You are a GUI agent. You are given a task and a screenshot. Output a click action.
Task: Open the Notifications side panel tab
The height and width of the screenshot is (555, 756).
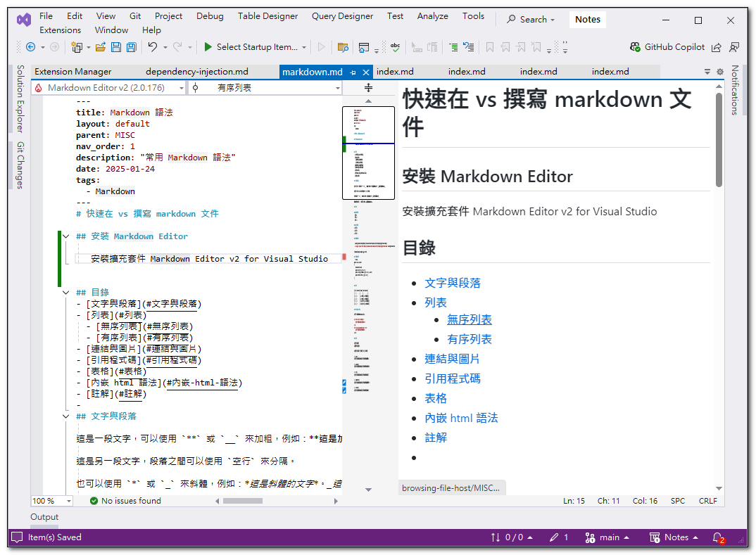click(734, 90)
